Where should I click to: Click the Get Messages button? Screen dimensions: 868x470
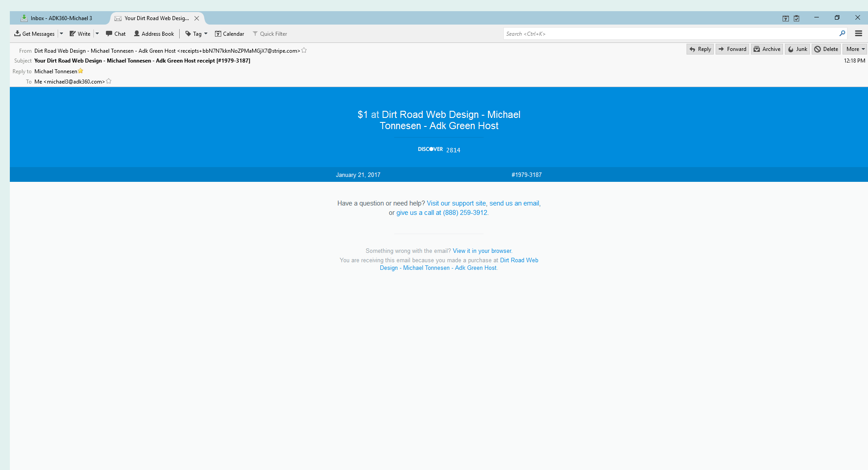point(34,34)
